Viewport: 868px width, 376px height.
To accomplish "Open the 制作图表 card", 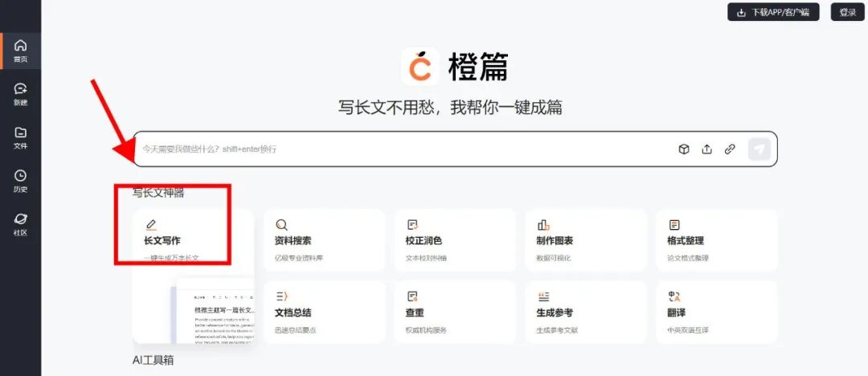I will (586, 240).
